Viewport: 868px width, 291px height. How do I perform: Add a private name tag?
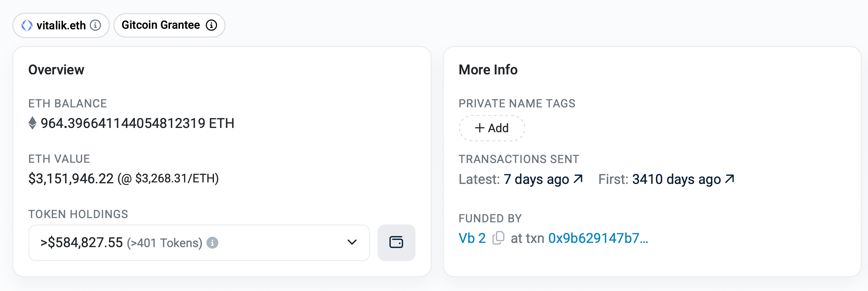492,128
